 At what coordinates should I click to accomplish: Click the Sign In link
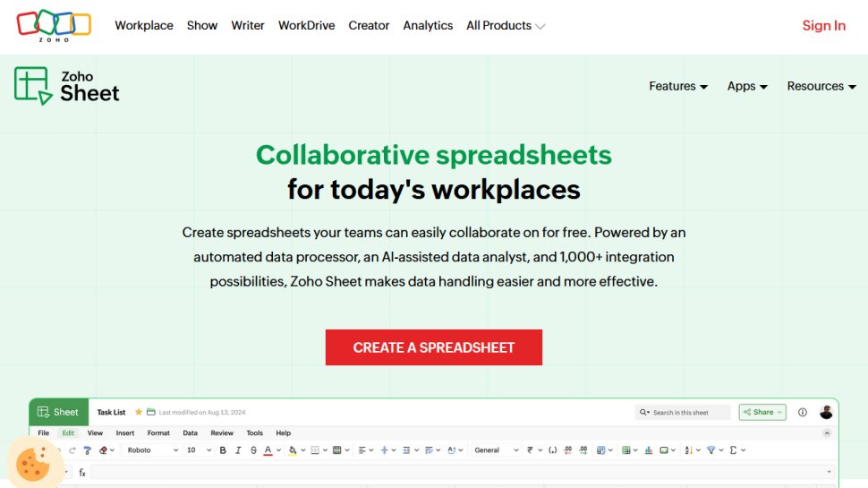(x=824, y=25)
